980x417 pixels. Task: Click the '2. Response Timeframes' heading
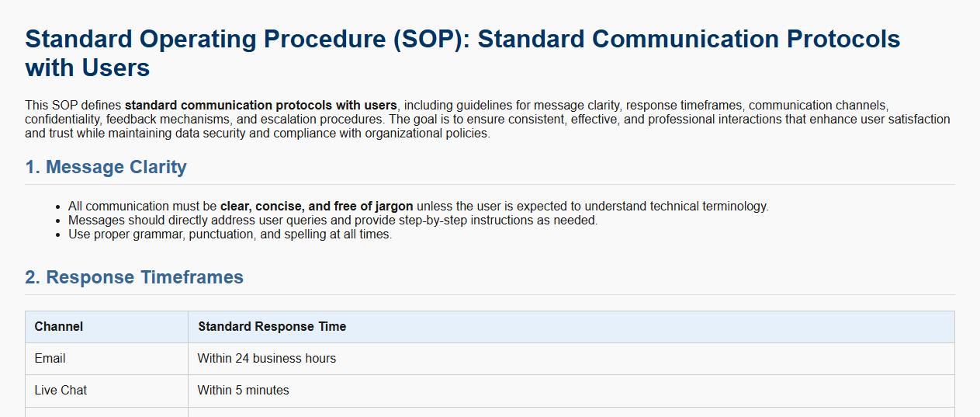(x=134, y=277)
